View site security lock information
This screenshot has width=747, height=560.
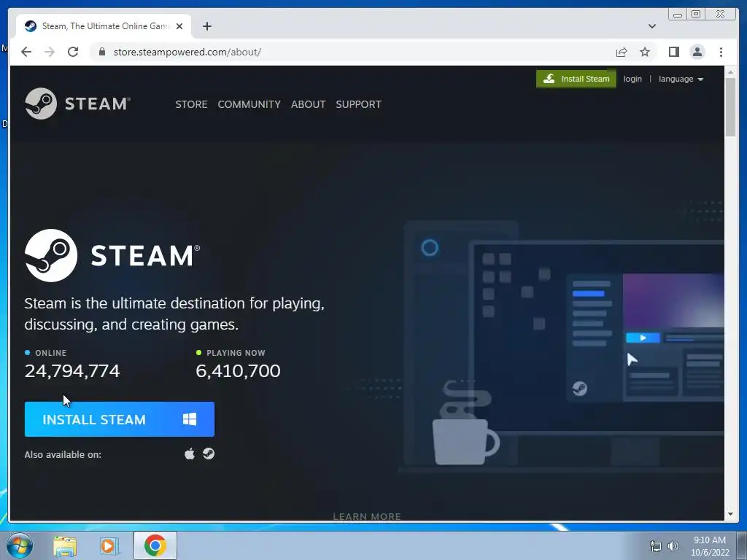[101, 52]
